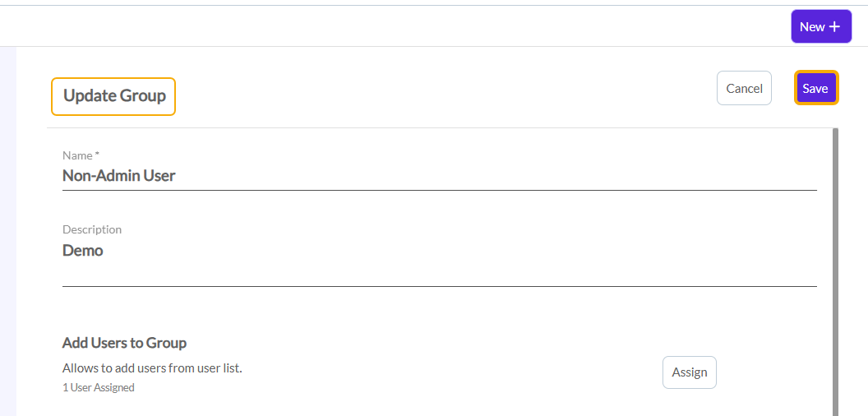
Task: Click the left sidebar strip
Action: click(7, 230)
